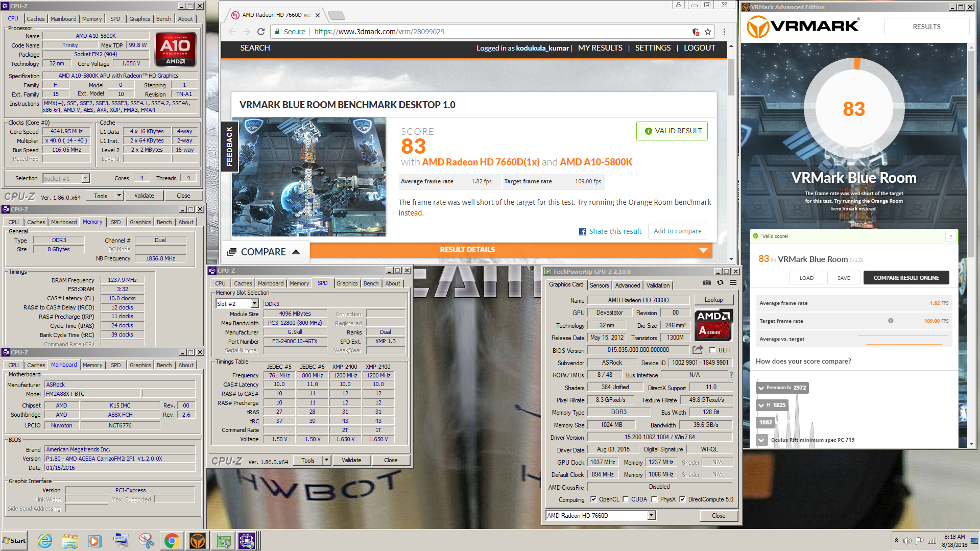Screen dimensions: 980x551
Task: Toggle DirectCompute 5.0 checkbox
Action: (x=682, y=499)
